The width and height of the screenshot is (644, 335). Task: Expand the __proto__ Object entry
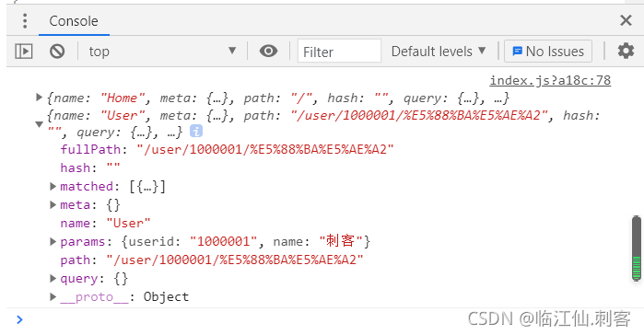pos(53,296)
